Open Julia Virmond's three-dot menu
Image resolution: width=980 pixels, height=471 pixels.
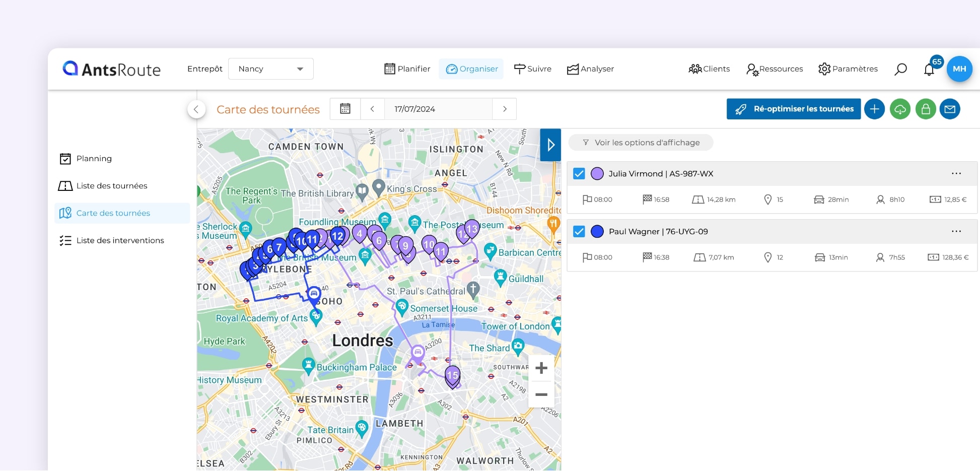pos(956,174)
